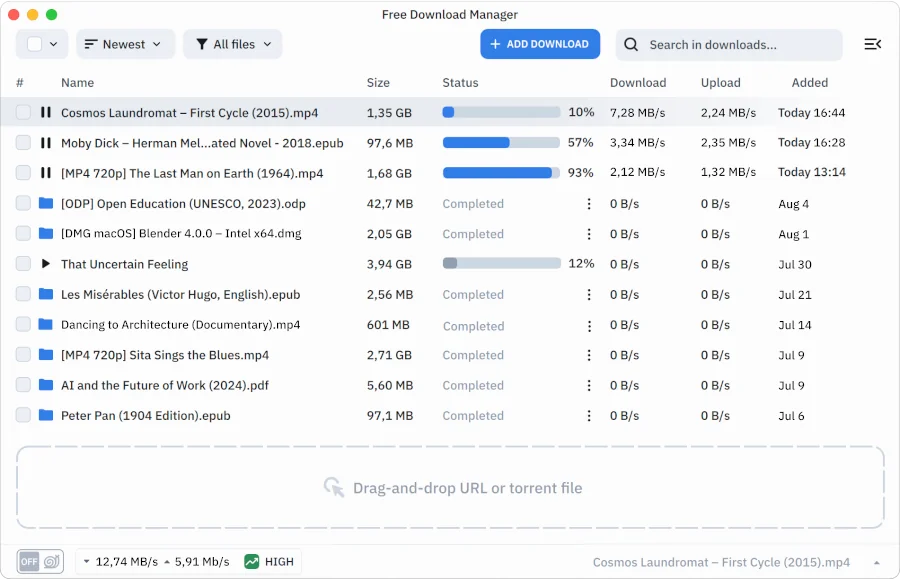Pause the Moby Dick epub download
900x579 pixels.
pyautogui.click(x=46, y=143)
